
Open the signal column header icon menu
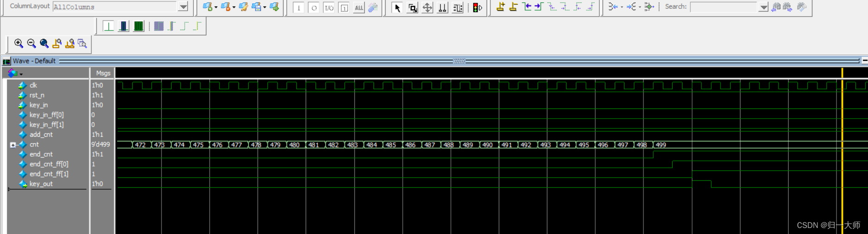pos(15,73)
